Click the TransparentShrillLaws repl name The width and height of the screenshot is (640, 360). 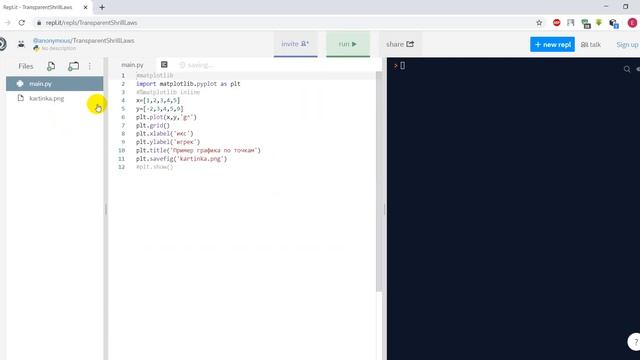tap(103, 40)
